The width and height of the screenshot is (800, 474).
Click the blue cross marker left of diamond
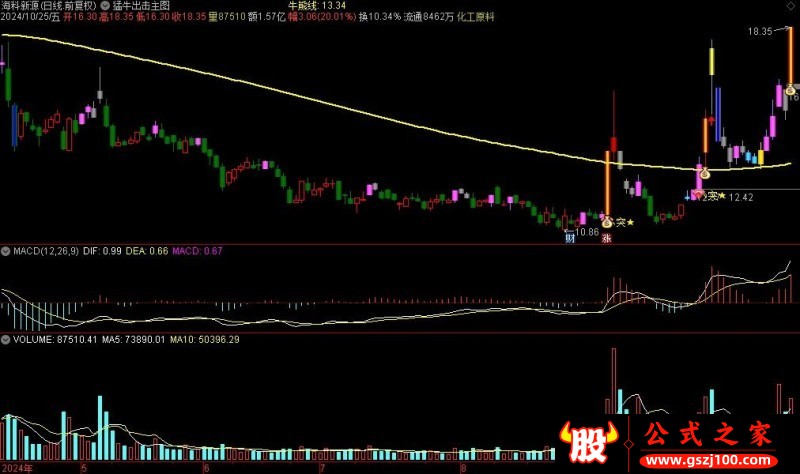(687, 196)
